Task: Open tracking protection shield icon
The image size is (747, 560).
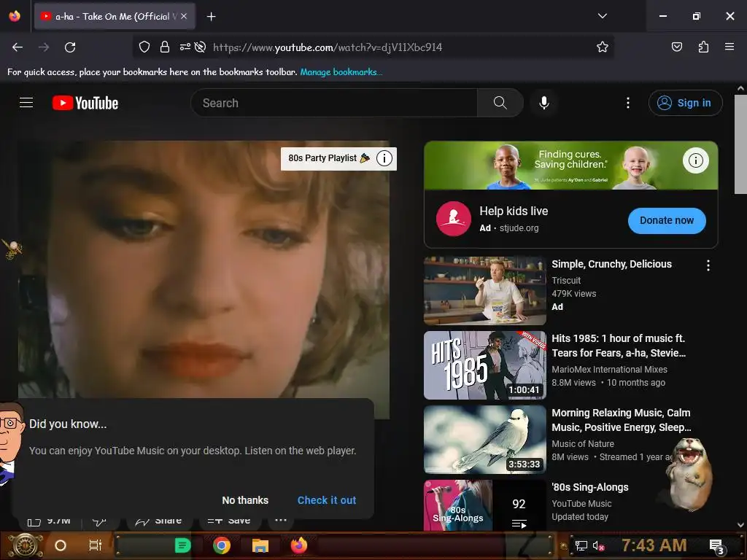Action: 144,47
